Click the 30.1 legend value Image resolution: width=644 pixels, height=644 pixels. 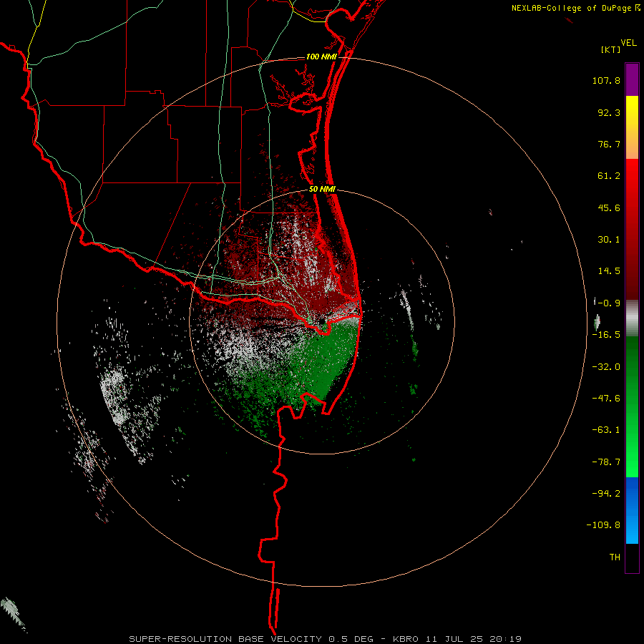point(609,240)
